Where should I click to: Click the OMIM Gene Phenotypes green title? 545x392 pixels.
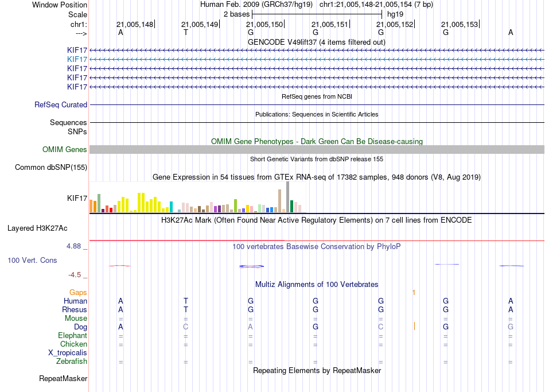[317, 141]
